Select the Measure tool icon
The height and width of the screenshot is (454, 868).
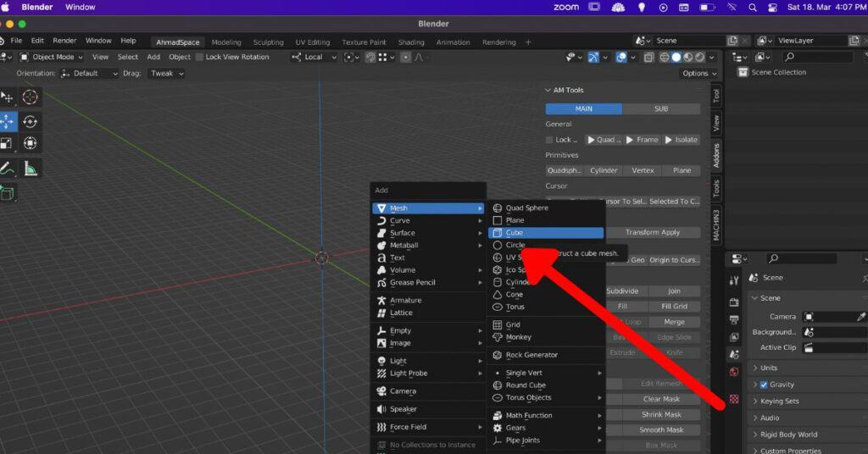tap(30, 169)
